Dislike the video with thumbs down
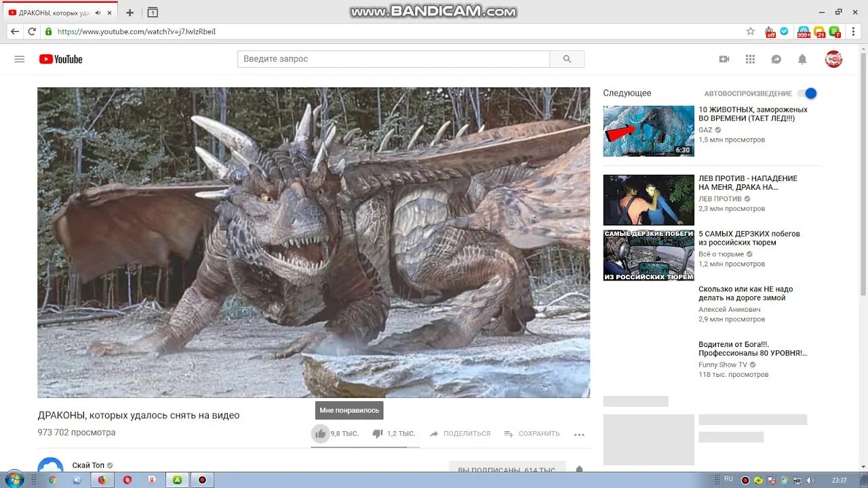 (378, 434)
